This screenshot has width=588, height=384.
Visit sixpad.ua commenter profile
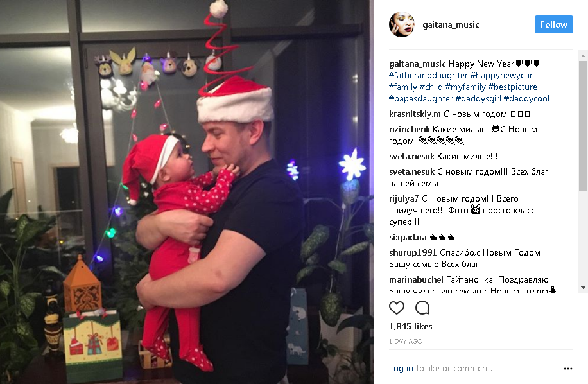tap(408, 238)
